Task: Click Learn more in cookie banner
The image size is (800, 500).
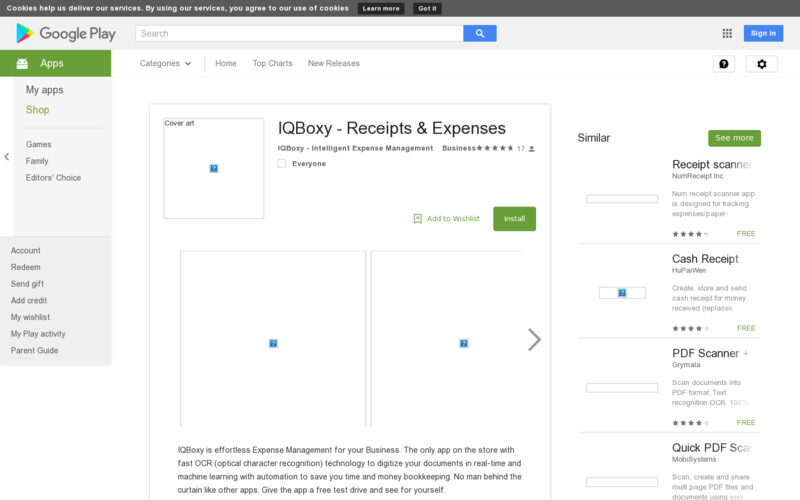Action: pos(381,8)
